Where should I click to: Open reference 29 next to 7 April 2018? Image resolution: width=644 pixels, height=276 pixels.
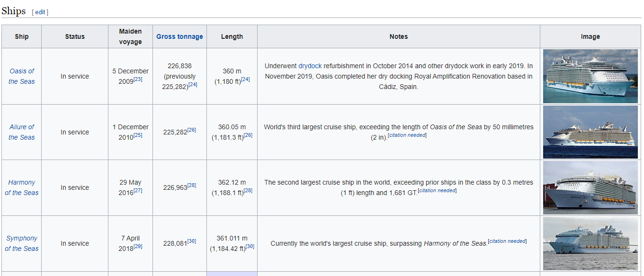coord(138,247)
